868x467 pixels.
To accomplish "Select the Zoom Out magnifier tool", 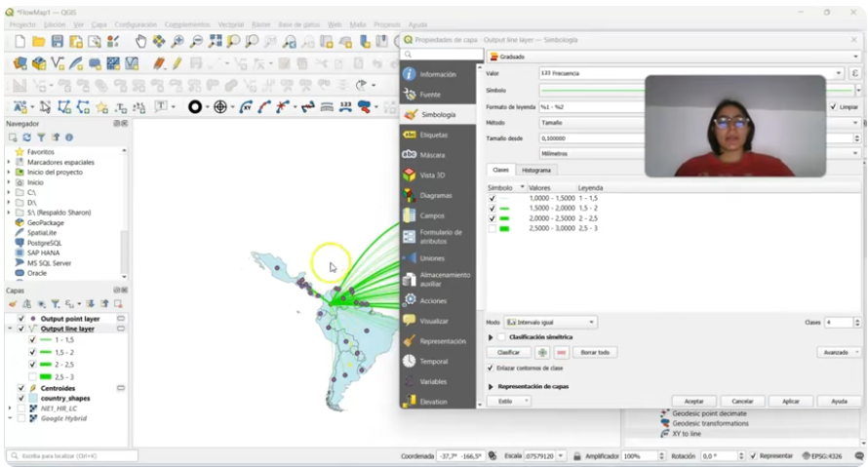I will [x=196, y=42].
